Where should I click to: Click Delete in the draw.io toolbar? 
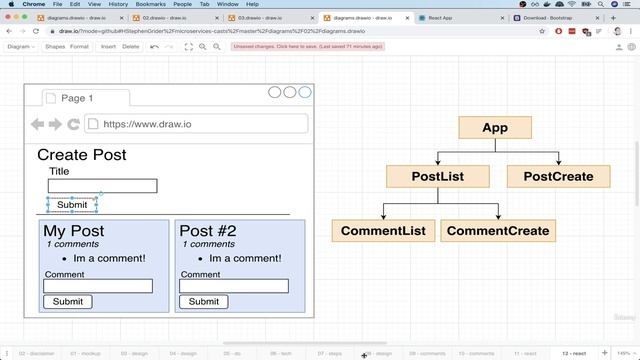[x=131, y=47]
